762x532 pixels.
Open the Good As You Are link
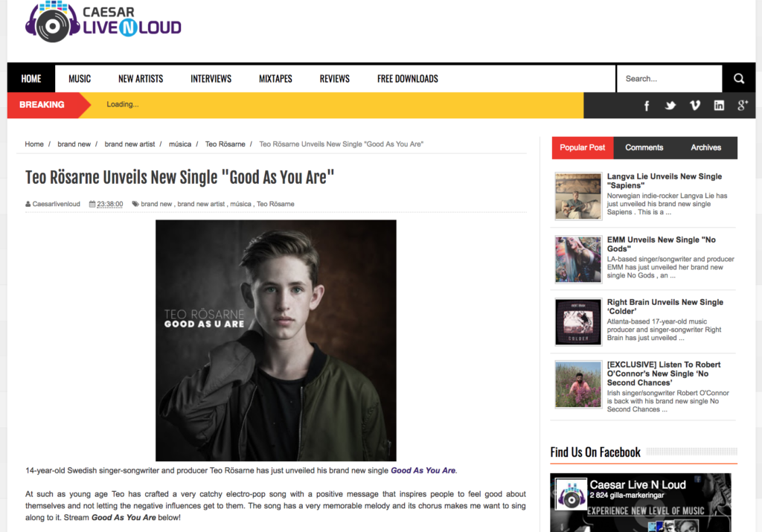click(423, 470)
